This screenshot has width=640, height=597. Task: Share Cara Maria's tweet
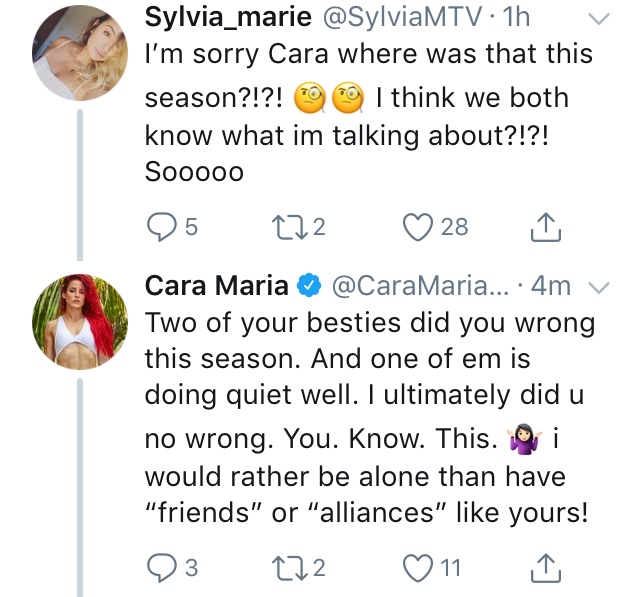[546, 568]
